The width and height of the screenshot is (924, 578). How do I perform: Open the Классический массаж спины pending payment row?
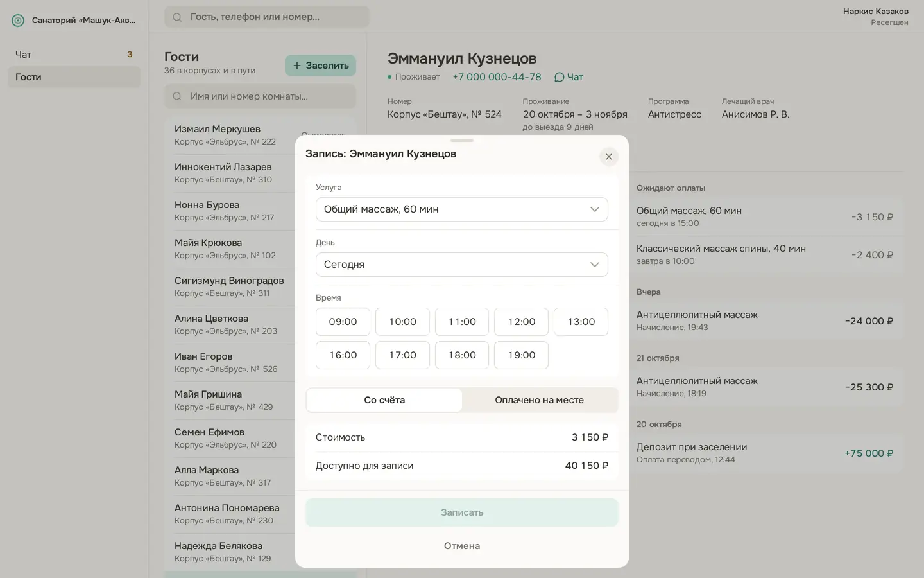766,255
